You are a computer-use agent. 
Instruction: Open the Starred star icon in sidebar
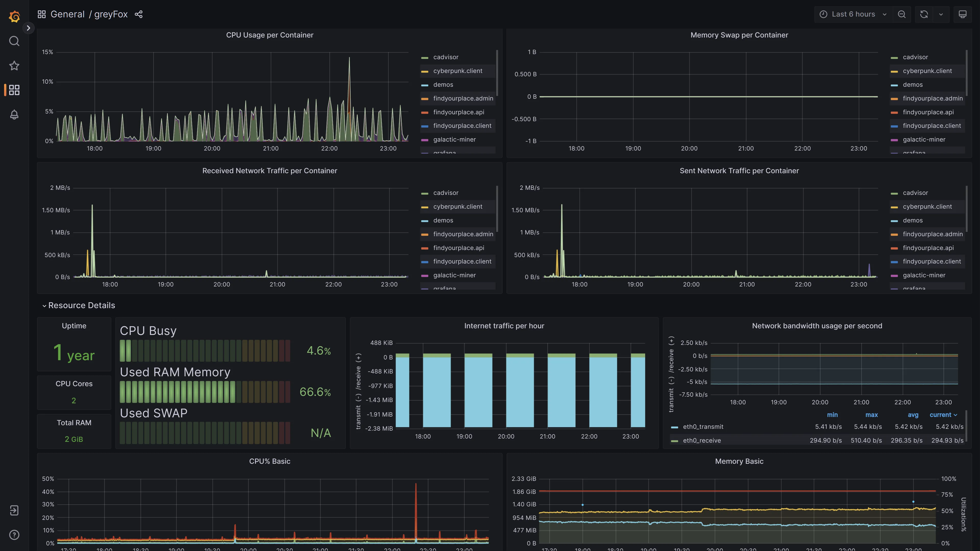click(14, 65)
